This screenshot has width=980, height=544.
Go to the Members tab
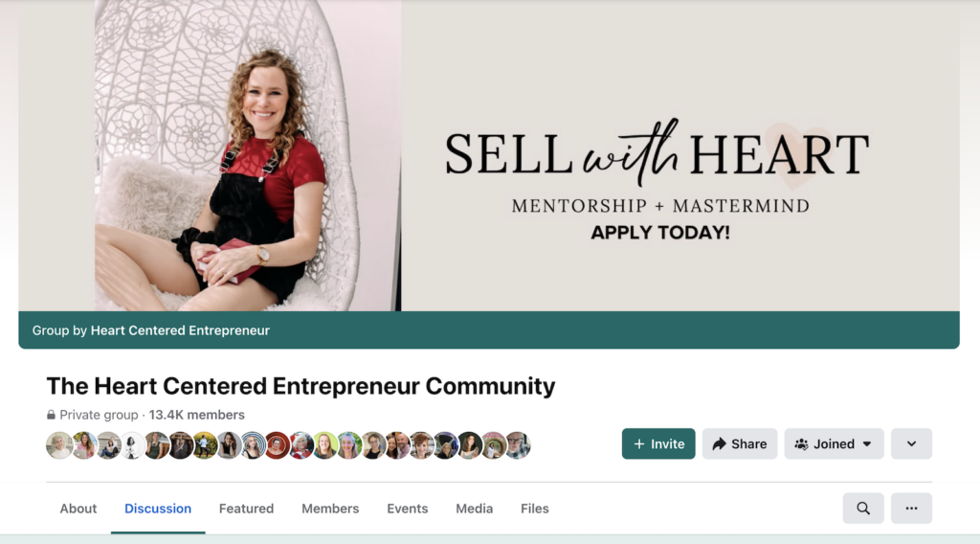(330, 509)
